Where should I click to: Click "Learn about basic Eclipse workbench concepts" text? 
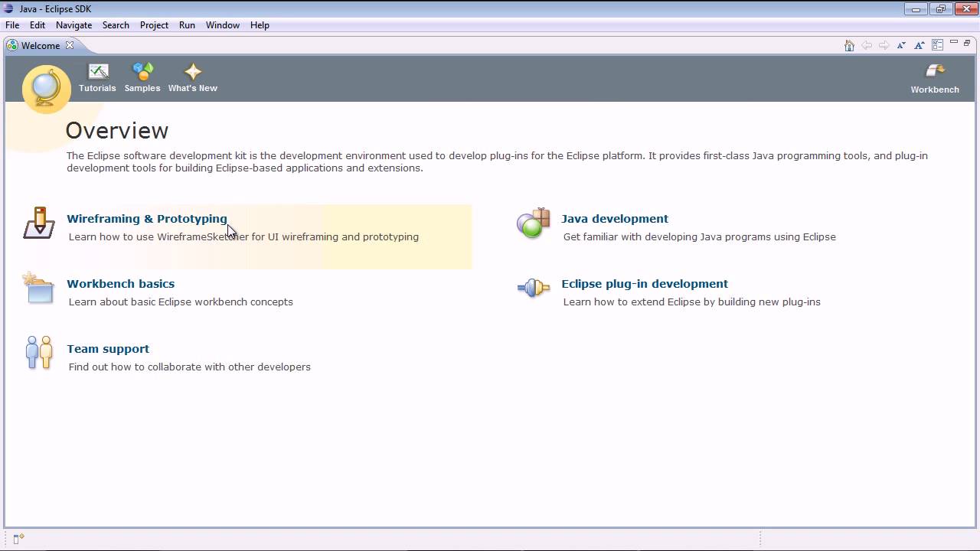point(181,302)
